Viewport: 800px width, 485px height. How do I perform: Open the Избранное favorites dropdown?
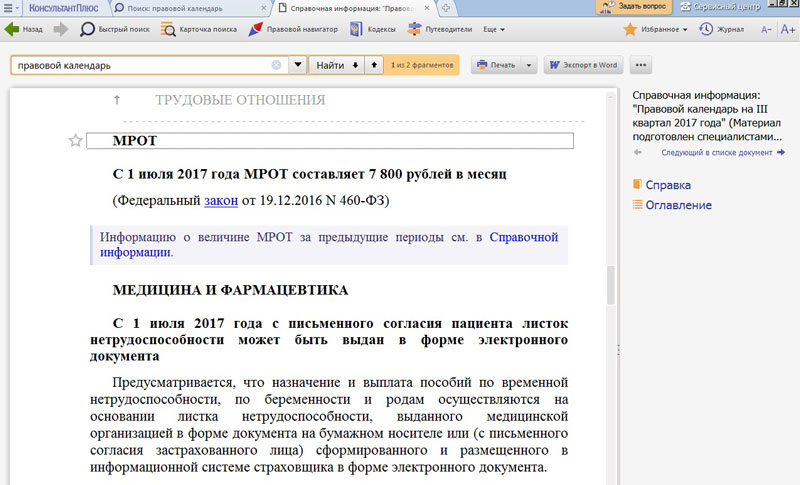[657, 29]
